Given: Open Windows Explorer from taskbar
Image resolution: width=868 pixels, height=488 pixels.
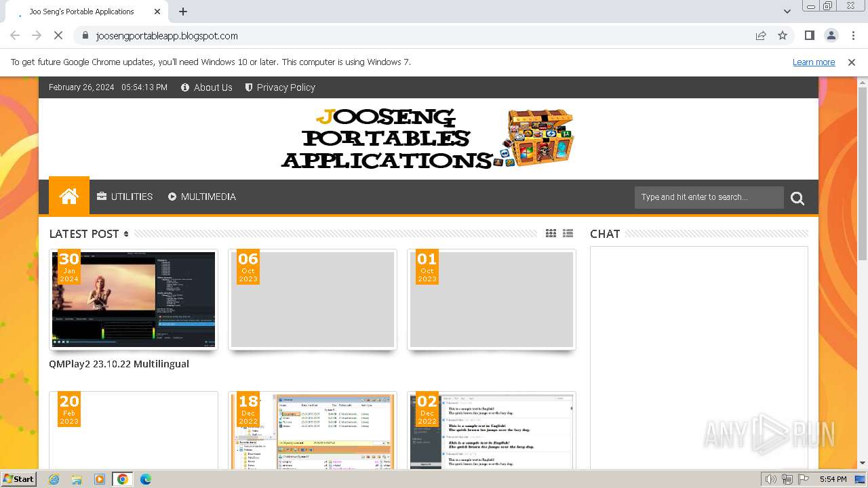Looking at the screenshot, I should tap(77, 479).
